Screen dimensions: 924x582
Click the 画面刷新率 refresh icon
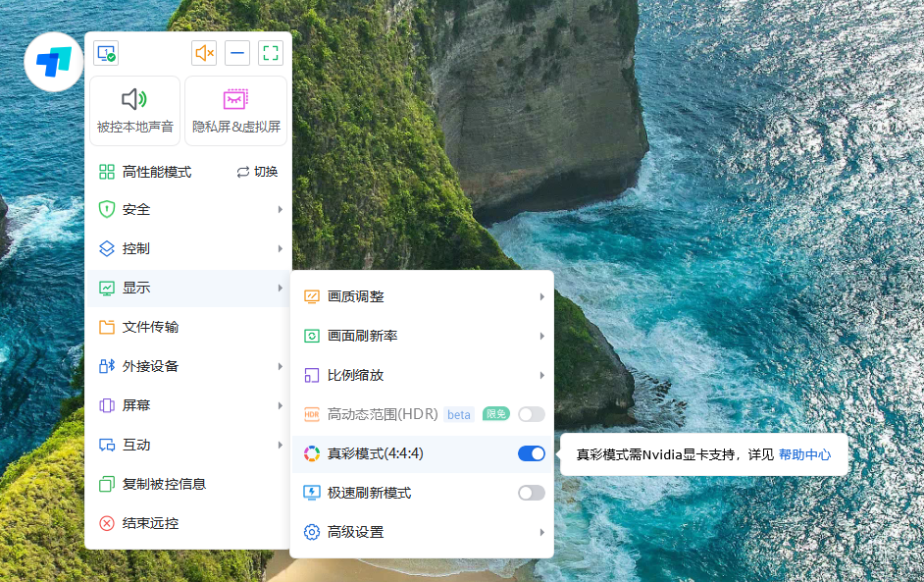(312, 336)
